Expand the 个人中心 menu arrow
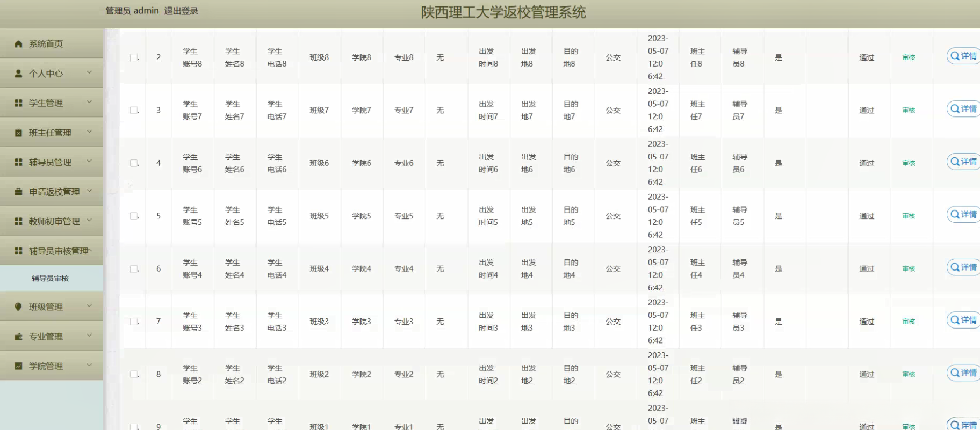Image resolution: width=980 pixels, height=430 pixels. point(89,72)
